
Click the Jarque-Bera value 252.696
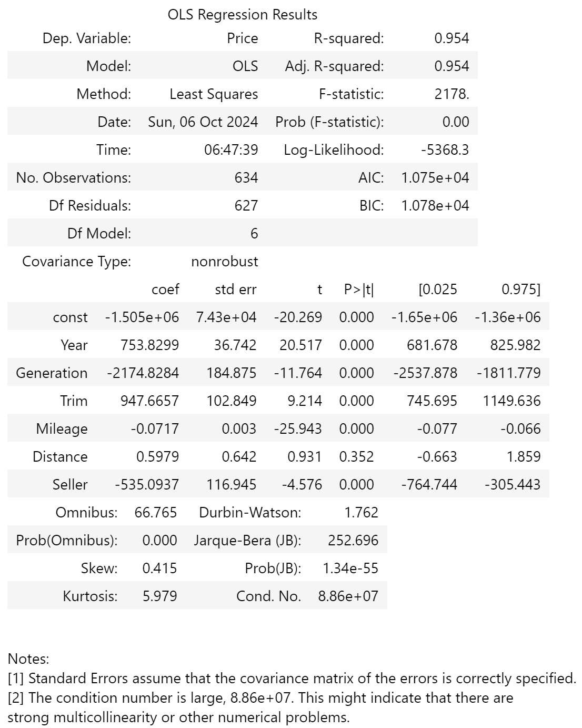tap(353, 541)
